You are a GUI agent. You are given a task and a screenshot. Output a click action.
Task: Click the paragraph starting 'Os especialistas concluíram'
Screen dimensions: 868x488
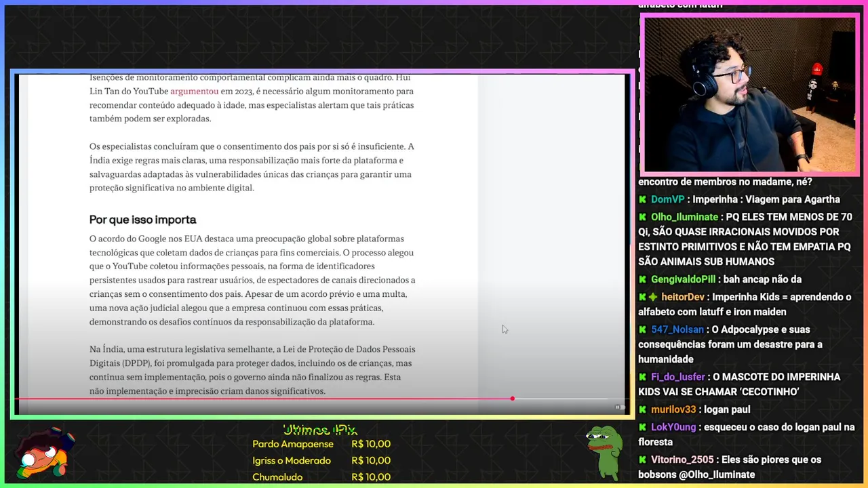click(x=252, y=167)
